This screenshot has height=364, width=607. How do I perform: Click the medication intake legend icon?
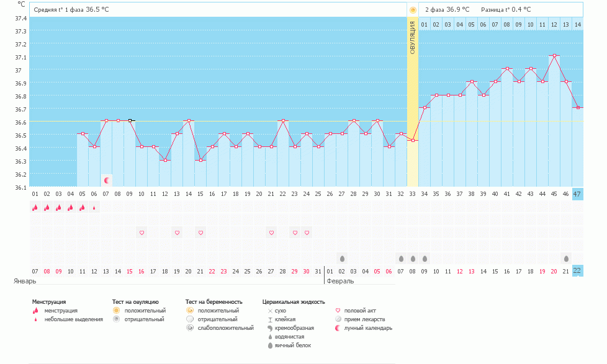(x=338, y=319)
